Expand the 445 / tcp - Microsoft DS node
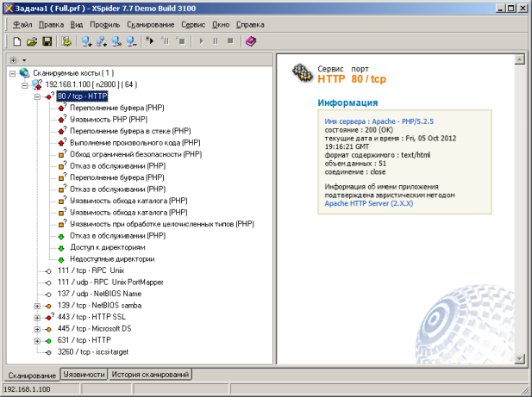 pyautogui.click(x=37, y=329)
